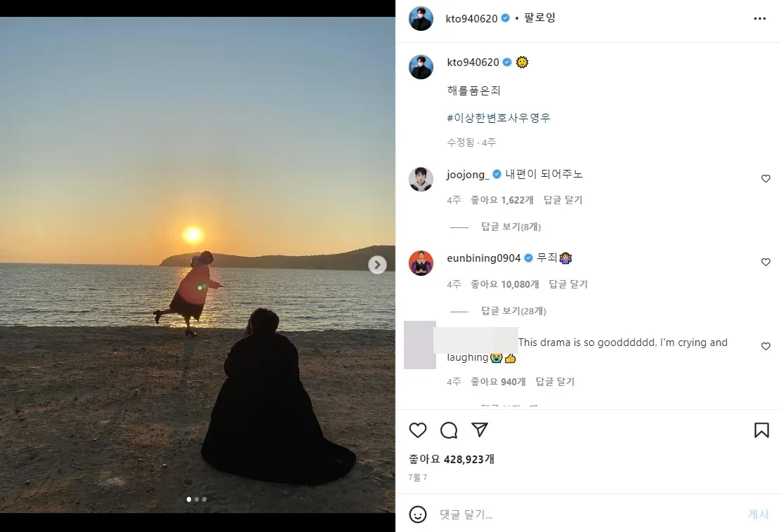
Task: Open hashtag #이상한변호사우영우
Action: point(499,118)
